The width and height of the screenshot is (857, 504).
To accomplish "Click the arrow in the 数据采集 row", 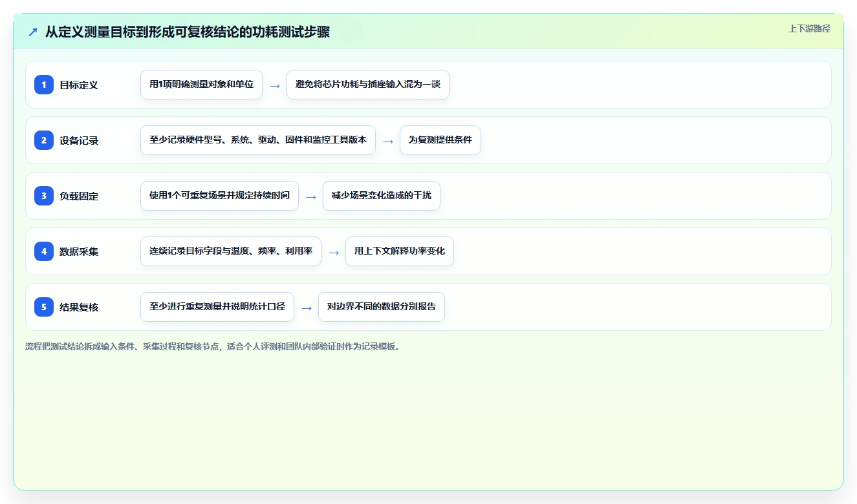I will pos(334,252).
